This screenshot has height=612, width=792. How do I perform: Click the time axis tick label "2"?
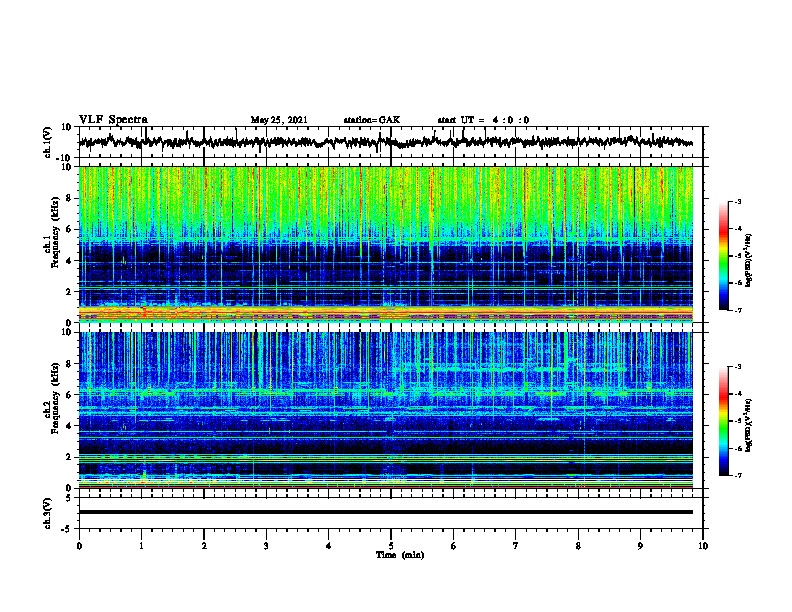[204, 546]
